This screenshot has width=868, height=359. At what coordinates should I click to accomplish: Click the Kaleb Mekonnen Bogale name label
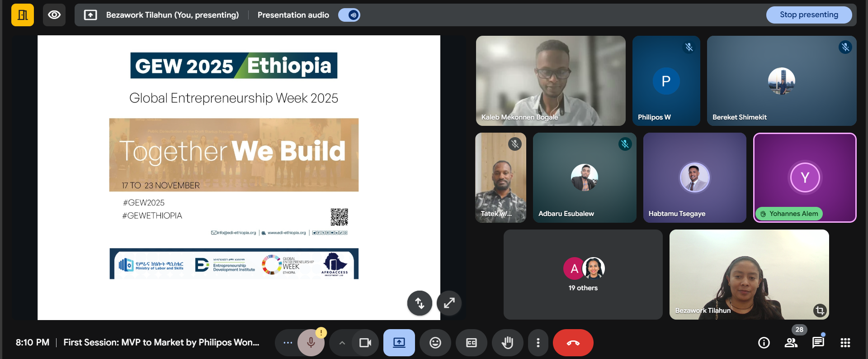[x=519, y=117]
